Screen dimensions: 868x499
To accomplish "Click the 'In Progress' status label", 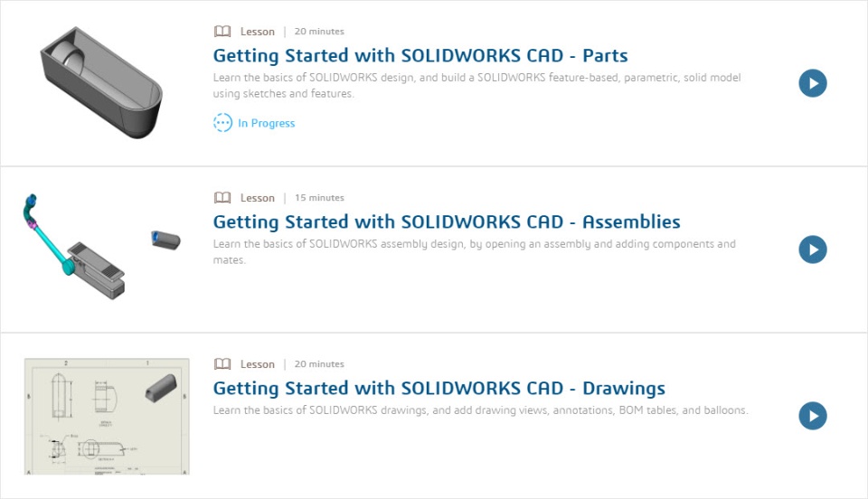I will coord(267,124).
